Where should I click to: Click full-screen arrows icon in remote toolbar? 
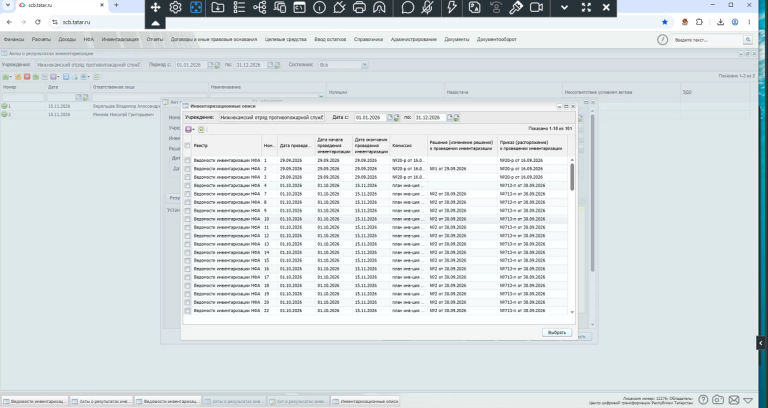[586, 7]
